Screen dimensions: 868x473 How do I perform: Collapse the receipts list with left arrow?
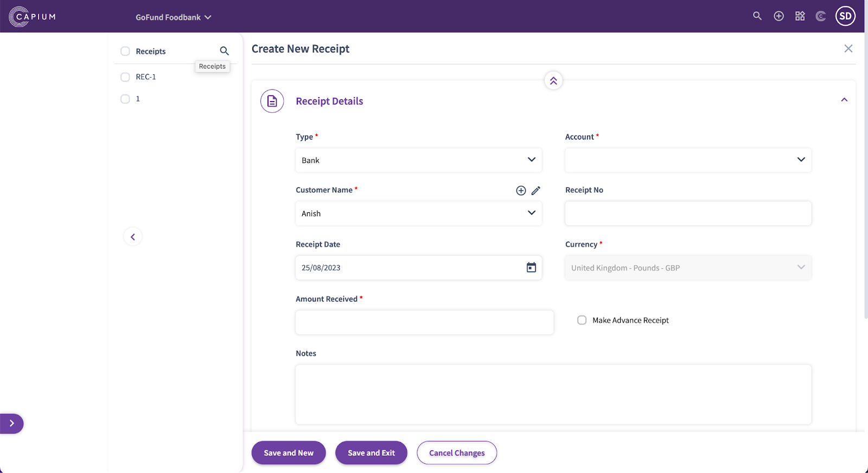click(133, 237)
